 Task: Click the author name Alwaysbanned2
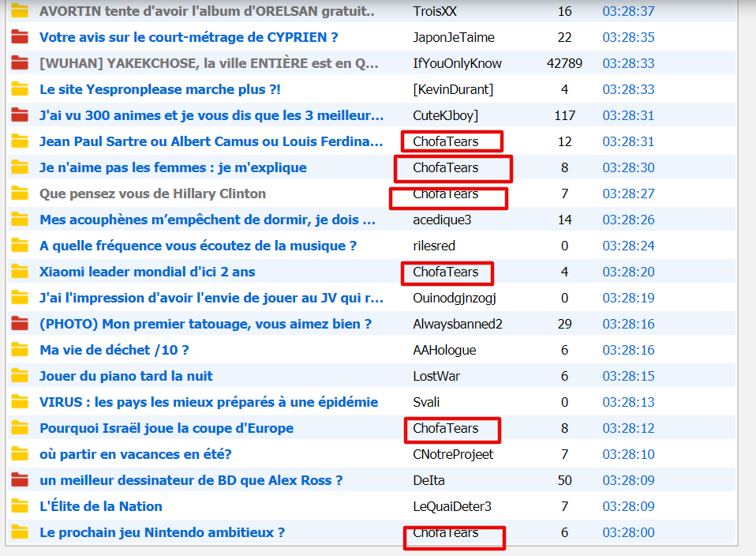pos(458,324)
